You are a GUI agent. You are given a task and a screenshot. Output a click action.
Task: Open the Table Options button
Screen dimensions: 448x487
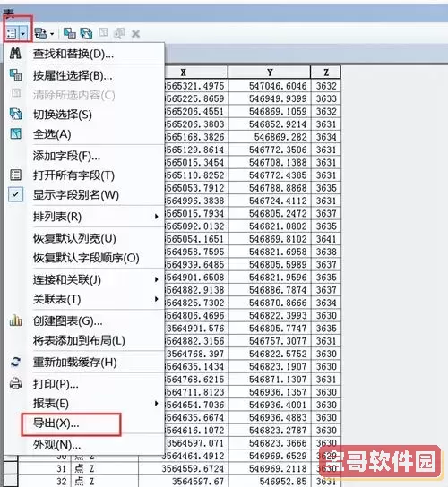click(x=13, y=33)
